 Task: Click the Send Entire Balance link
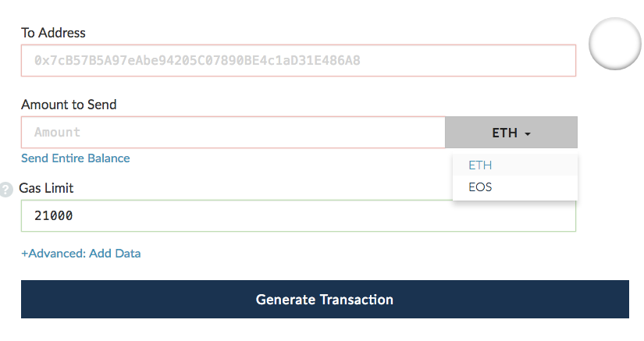[x=76, y=158]
